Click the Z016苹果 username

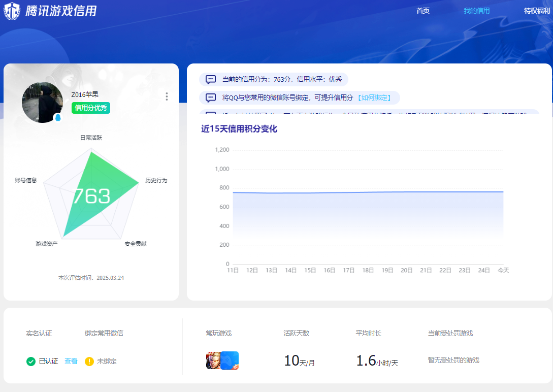85,94
